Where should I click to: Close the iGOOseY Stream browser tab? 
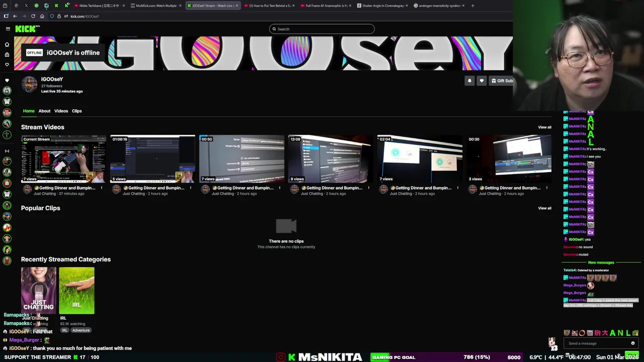(x=236, y=6)
